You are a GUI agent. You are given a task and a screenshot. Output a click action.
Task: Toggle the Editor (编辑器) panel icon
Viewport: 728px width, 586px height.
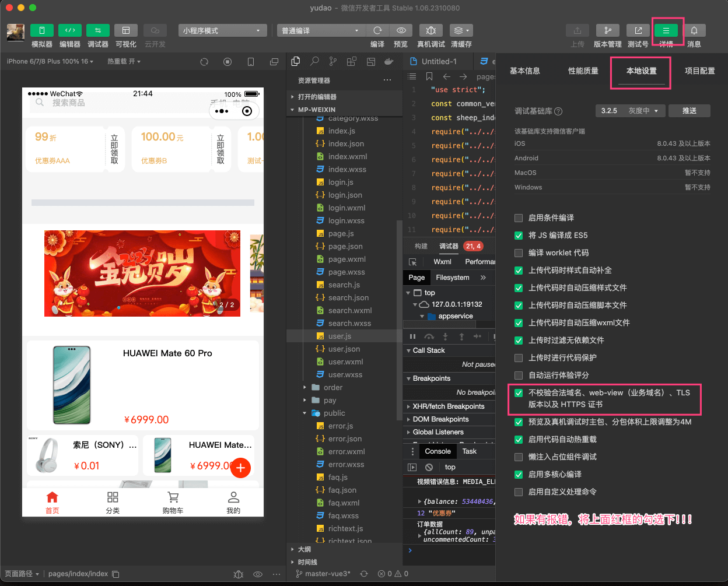pos(69,30)
